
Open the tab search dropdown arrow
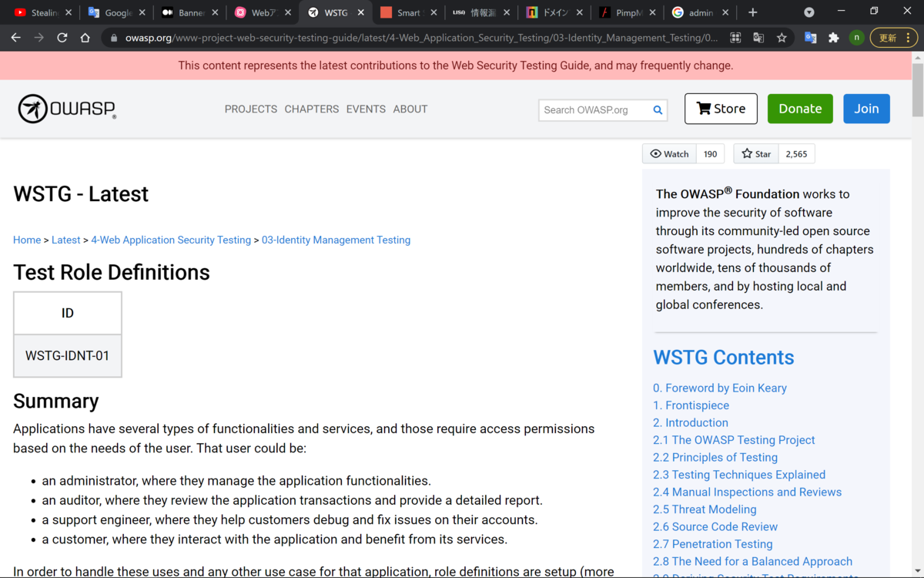pyautogui.click(x=809, y=12)
